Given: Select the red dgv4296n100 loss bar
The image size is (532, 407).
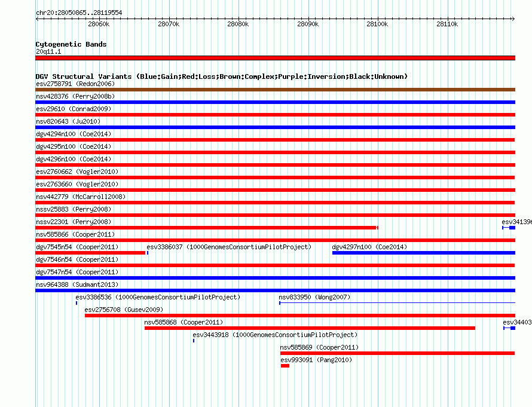Looking at the screenshot, I should (x=275, y=165).
